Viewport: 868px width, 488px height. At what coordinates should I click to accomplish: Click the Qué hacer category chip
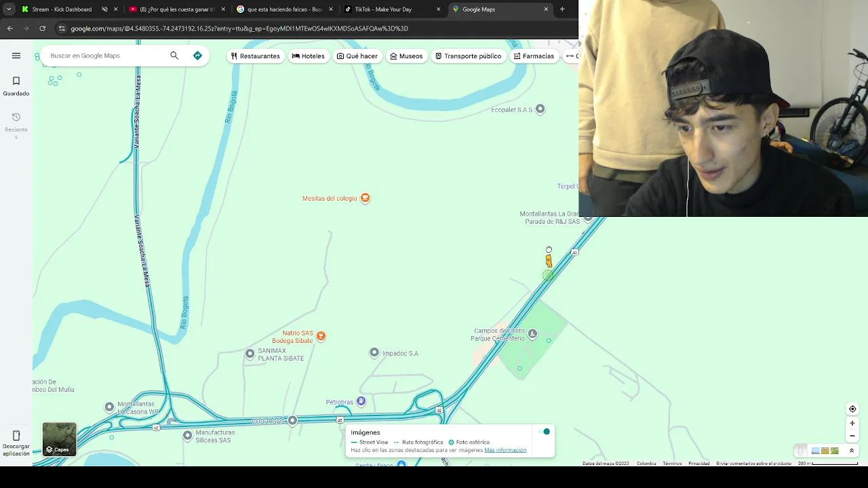coord(357,56)
